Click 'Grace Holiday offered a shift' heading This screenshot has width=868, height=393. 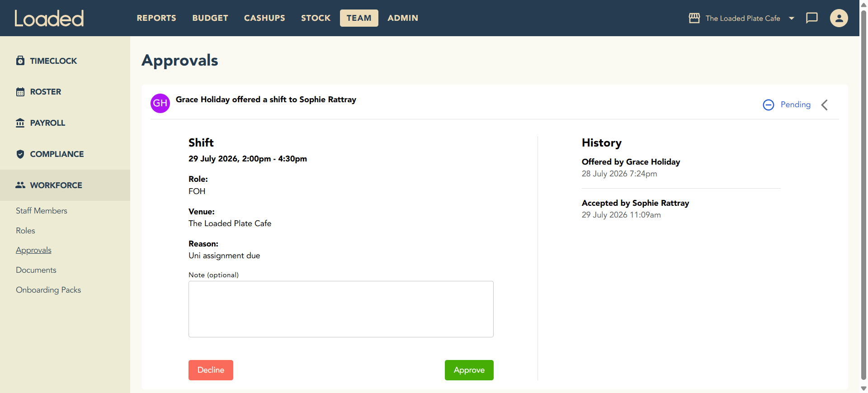266,99
